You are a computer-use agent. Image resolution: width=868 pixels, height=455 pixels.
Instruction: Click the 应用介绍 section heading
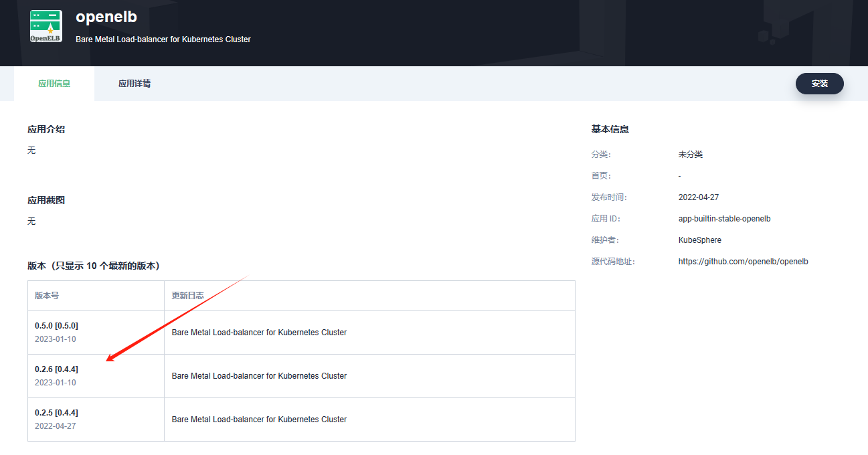[46, 129]
